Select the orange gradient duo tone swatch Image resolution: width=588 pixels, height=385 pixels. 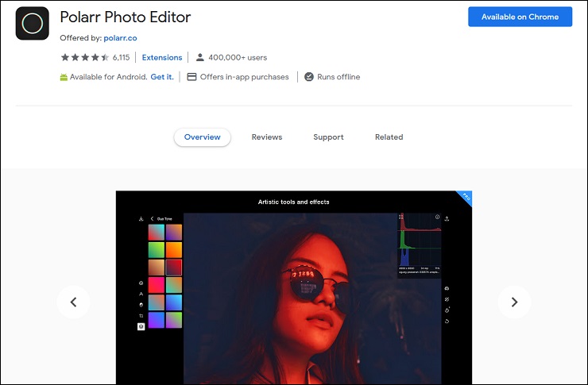tap(174, 250)
